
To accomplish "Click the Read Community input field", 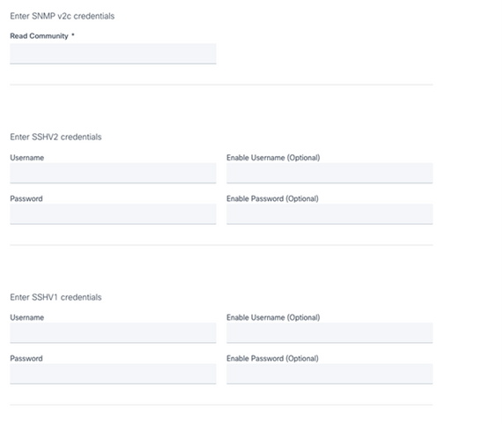I will pyautogui.click(x=113, y=54).
